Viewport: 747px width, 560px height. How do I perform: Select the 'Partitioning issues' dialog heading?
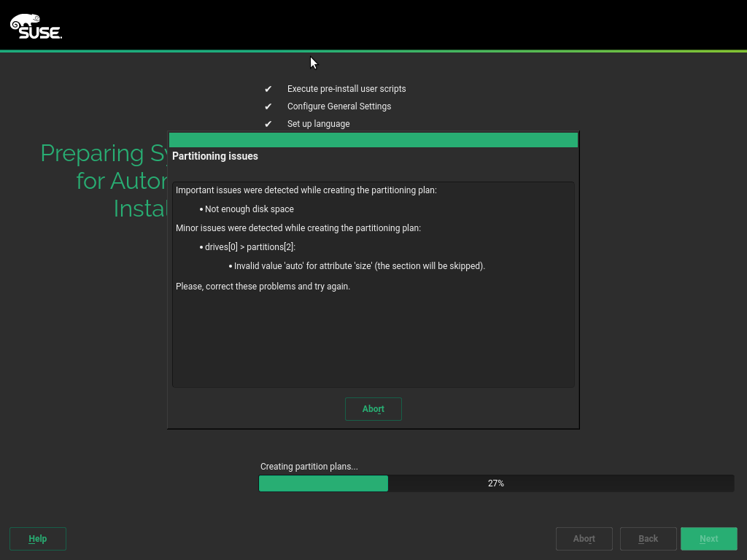215,156
